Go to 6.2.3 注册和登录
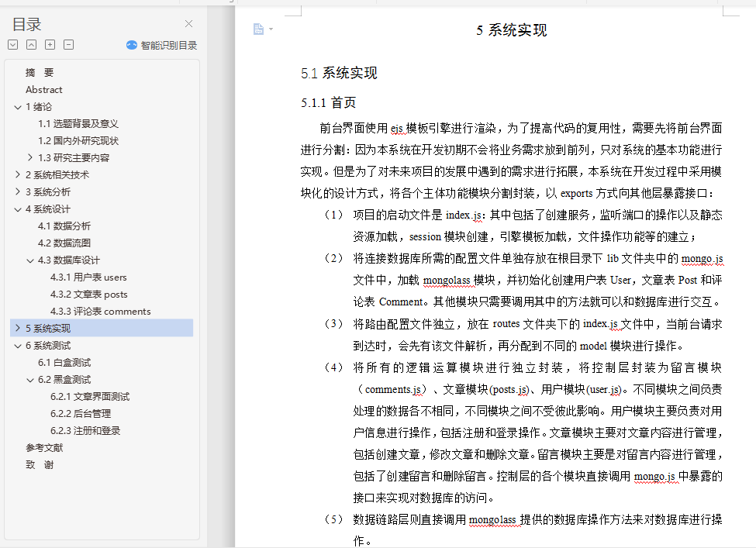The image size is (756, 548). point(85,431)
